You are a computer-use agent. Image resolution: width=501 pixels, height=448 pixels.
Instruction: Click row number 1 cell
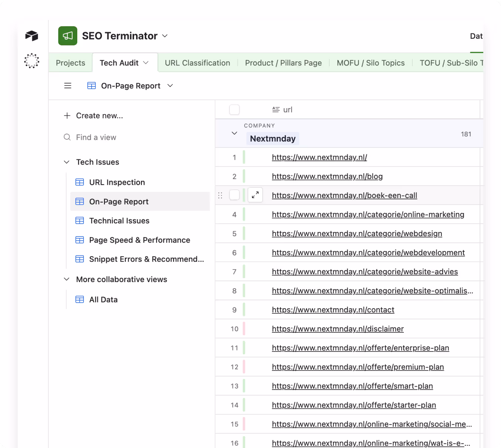tap(234, 157)
